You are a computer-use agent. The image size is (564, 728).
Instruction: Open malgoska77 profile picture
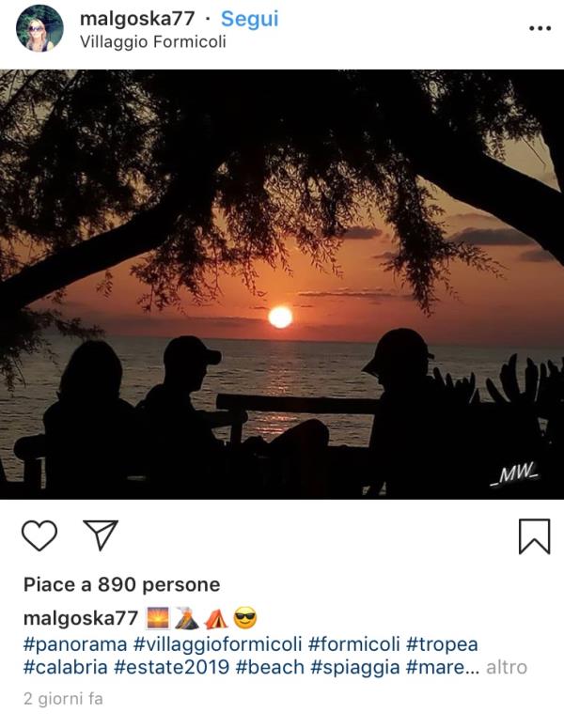(x=39, y=29)
